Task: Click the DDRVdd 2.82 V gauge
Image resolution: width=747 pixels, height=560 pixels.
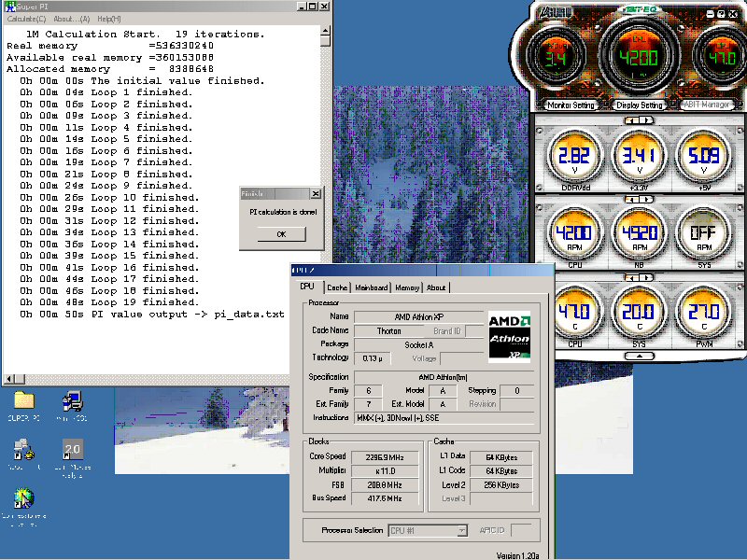Action: pyautogui.click(x=574, y=156)
